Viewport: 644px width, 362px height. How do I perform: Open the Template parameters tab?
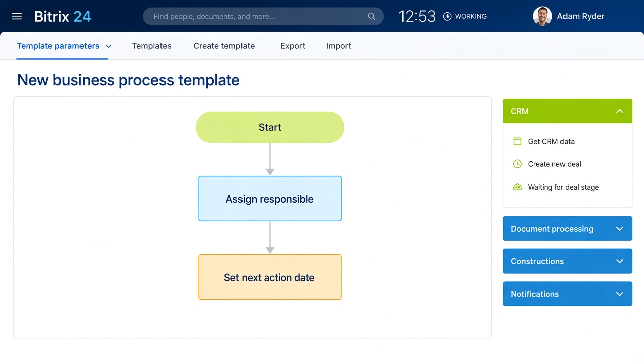[58, 46]
